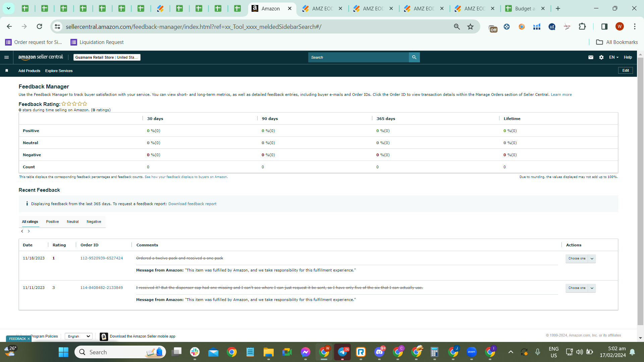
Task: Click the Learn more link
Action: [561, 95]
